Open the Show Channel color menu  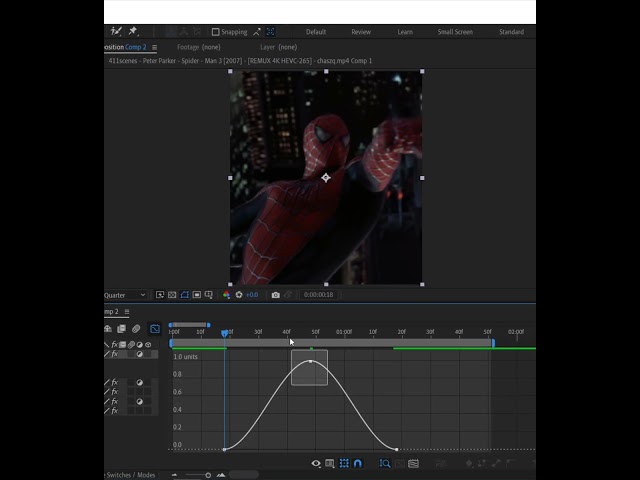click(x=226, y=295)
